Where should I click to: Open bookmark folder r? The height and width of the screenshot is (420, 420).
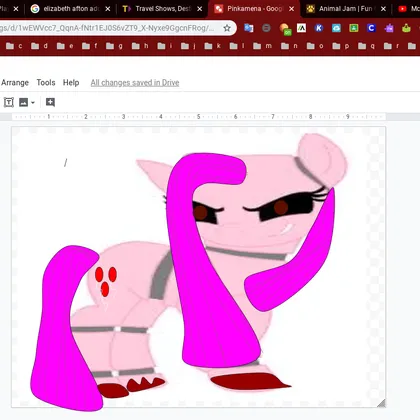coord(391,46)
